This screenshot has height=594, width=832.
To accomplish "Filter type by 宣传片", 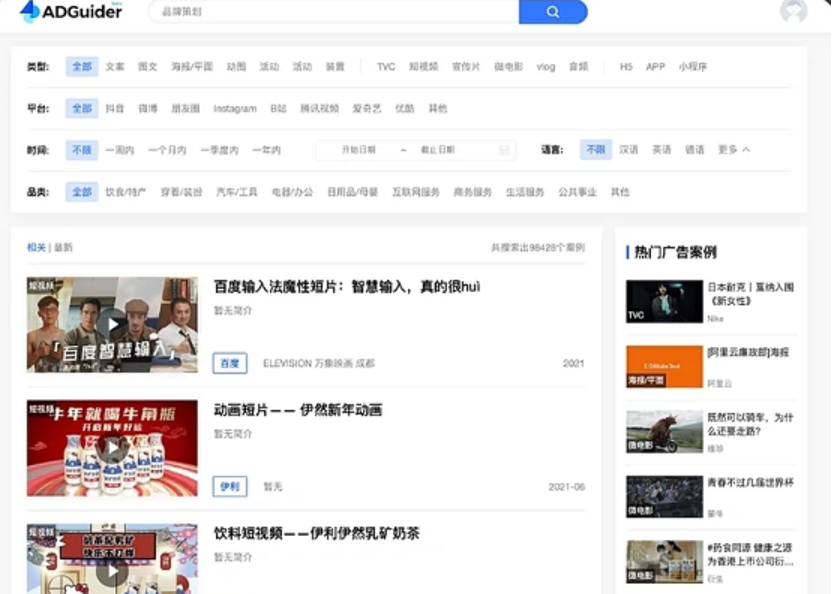I will [466, 67].
